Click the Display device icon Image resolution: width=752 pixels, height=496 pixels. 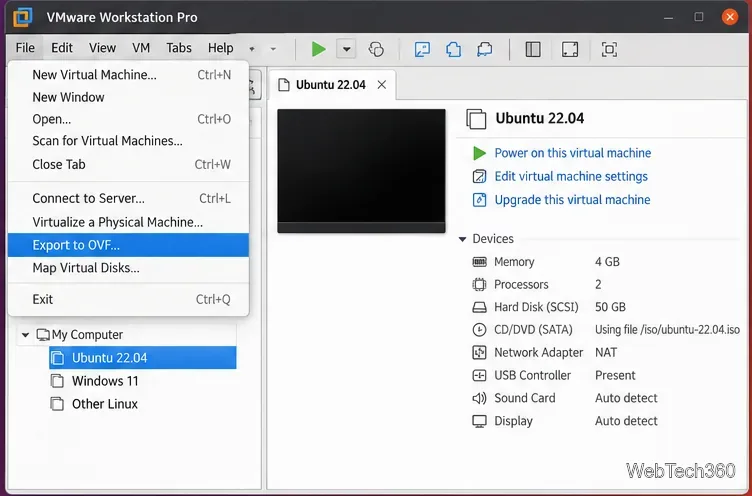pyautogui.click(x=479, y=421)
